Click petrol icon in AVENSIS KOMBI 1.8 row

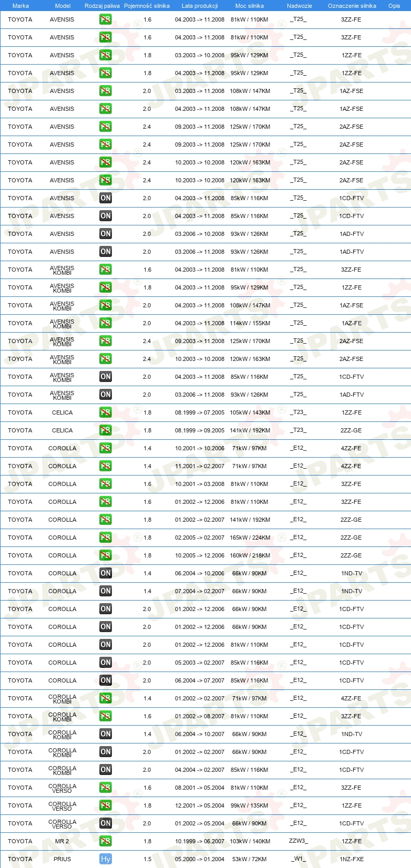tap(106, 287)
